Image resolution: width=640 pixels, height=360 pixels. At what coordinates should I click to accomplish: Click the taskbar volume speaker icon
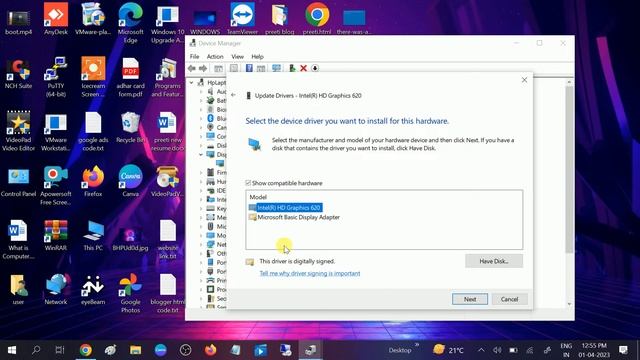[497, 350]
